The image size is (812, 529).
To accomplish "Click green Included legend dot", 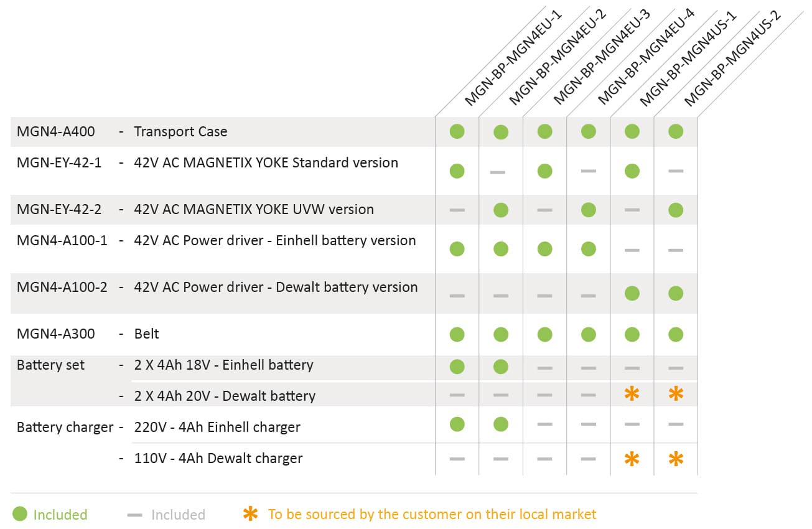I will click(20, 514).
